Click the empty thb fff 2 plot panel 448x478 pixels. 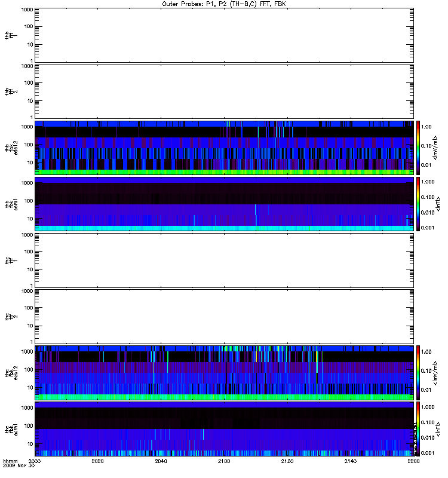(x=224, y=91)
